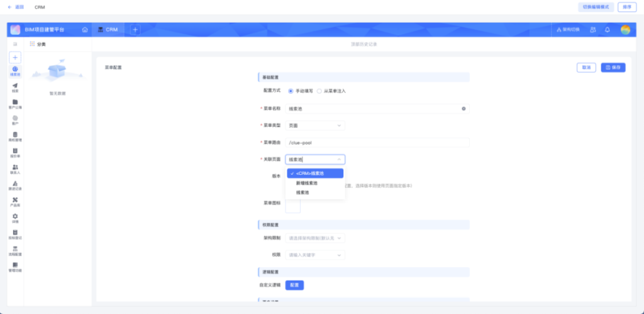Click the home icon in blue header
Viewport: 644px width, 314px height.
pyautogui.click(x=85, y=30)
